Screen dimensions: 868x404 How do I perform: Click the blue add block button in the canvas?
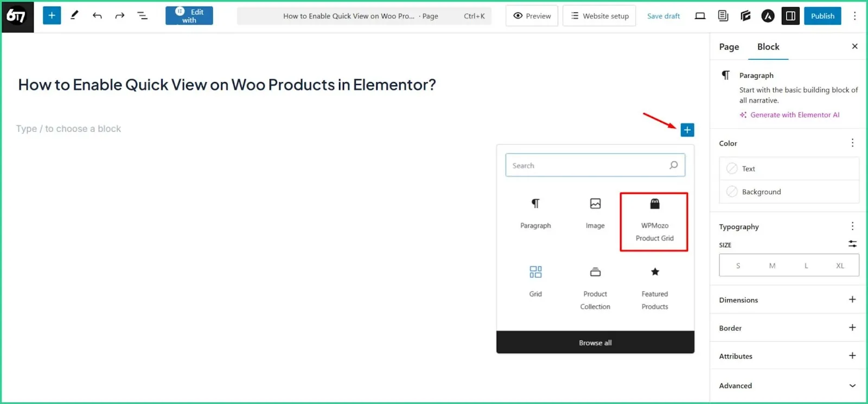pos(687,130)
